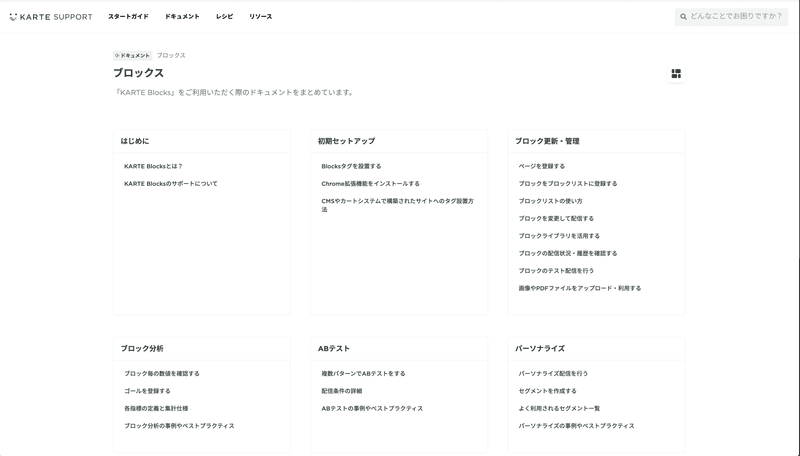Image resolution: width=800 pixels, height=456 pixels.
Task: Open 複数パターンでABテストをする article
Action: (363, 373)
